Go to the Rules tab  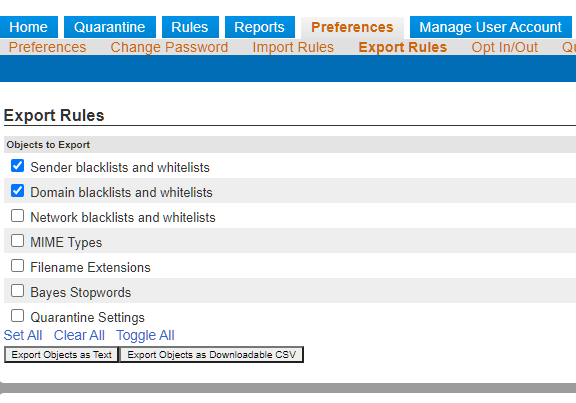coord(190,27)
